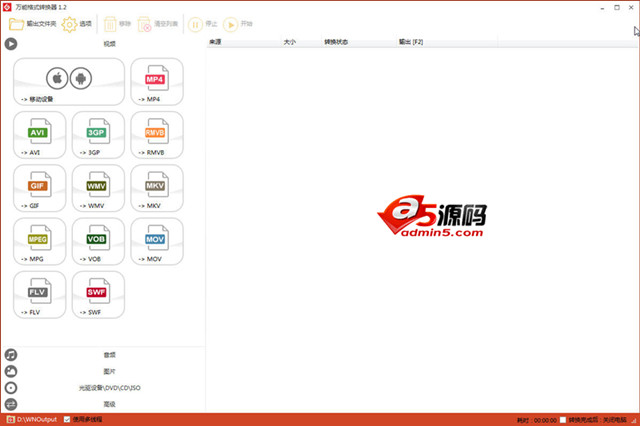Expand the Picture (图片) category section
Image resolution: width=640 pixels, height=426 pixels.
[x=109, y=371]
